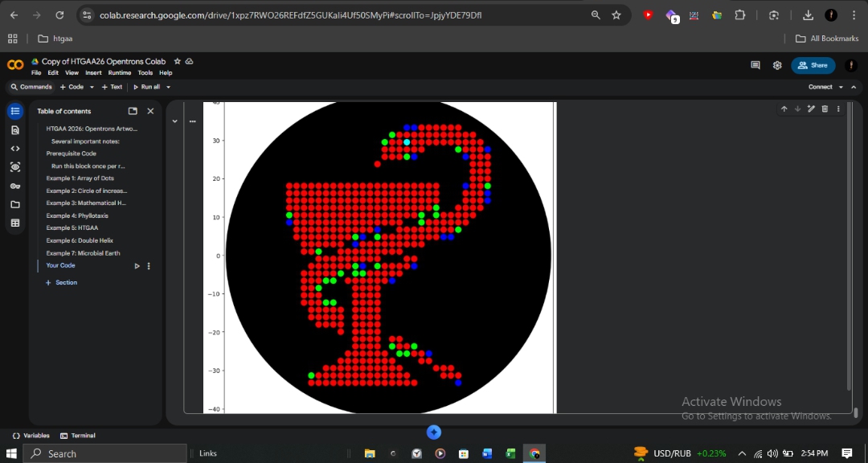Image resolution: width=868 pixels, height=463 pixels.
Task: Add a section with the + Section link
Action: pos(60,282)
